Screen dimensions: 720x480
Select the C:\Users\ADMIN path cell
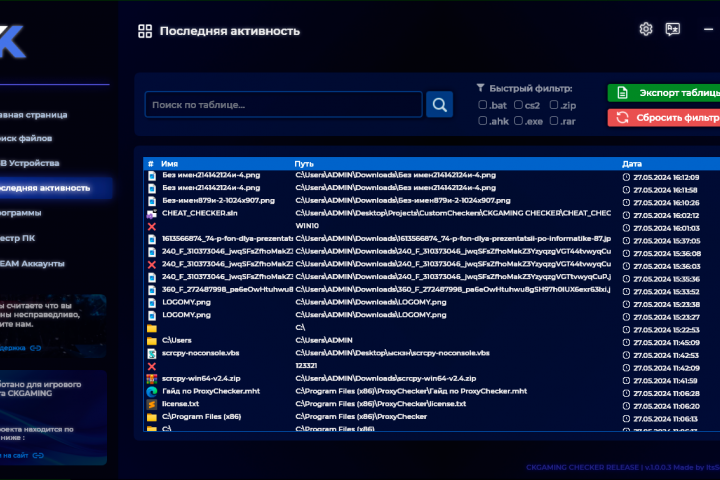[x=324, y=340]
